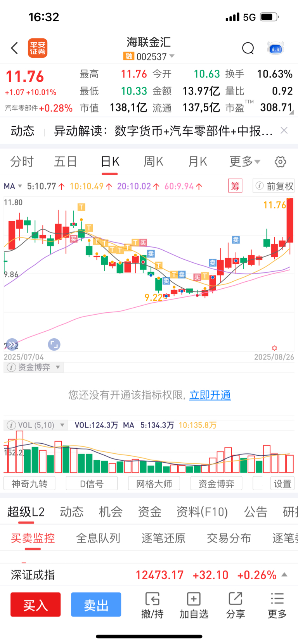298x644 pixels.
Task: Open the 公告 tab
Action: pyautogui.click(x=256, y=512)
